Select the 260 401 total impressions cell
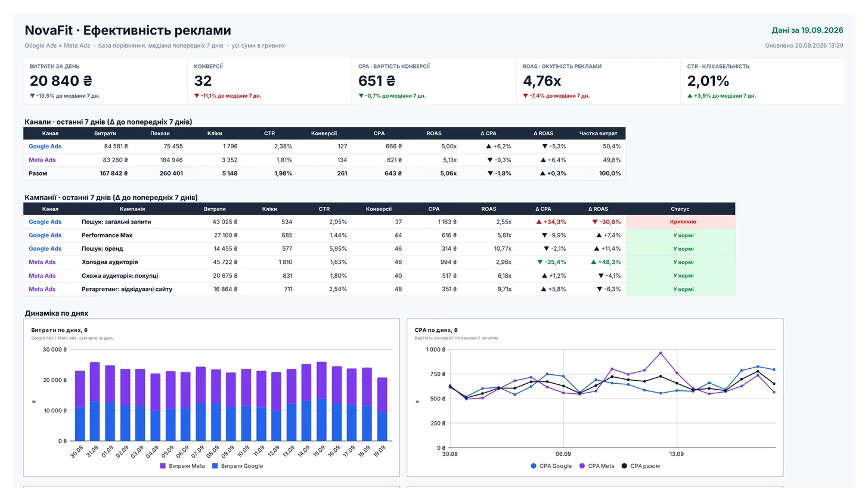 coord(171,173)
